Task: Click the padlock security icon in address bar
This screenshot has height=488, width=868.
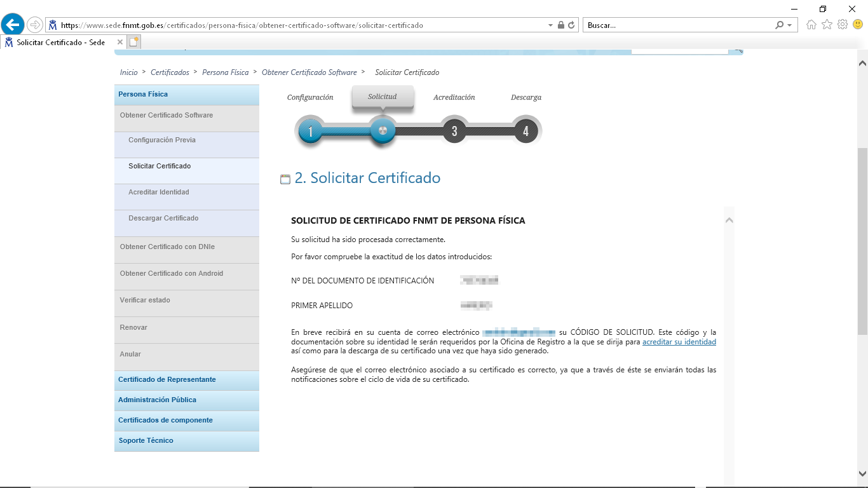Action: click(x=560, y=25)
